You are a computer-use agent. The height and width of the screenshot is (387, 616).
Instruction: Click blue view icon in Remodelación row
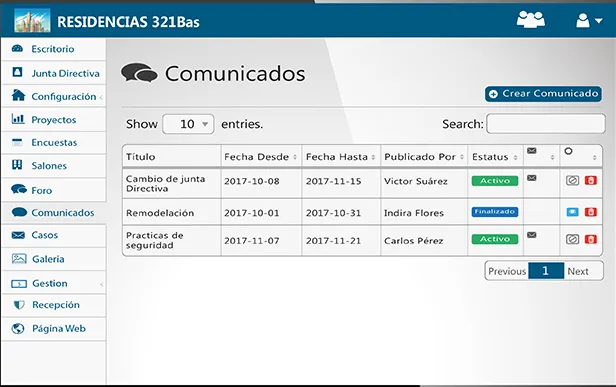pyautogui.click(x=572, y=212)
